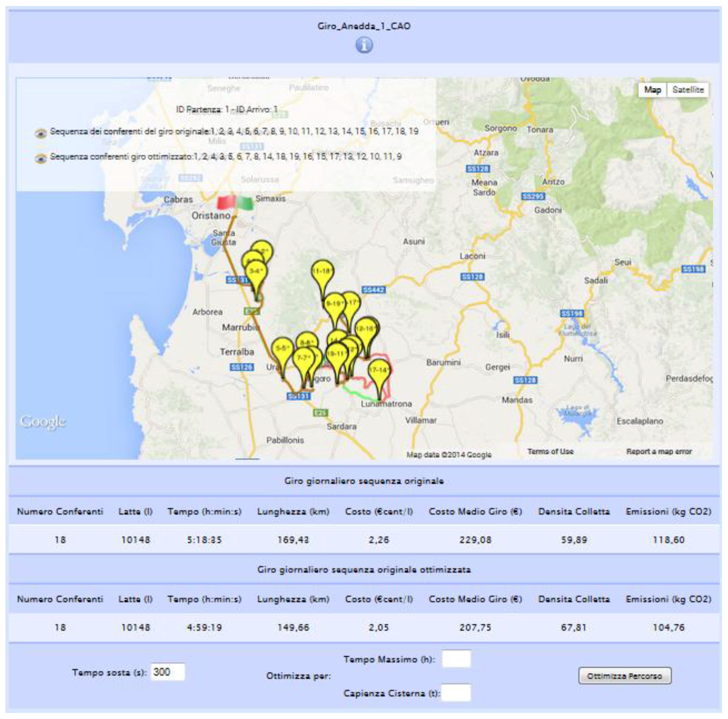Toggle the eye icon for the optimized sequence

(x=41, y=158)
